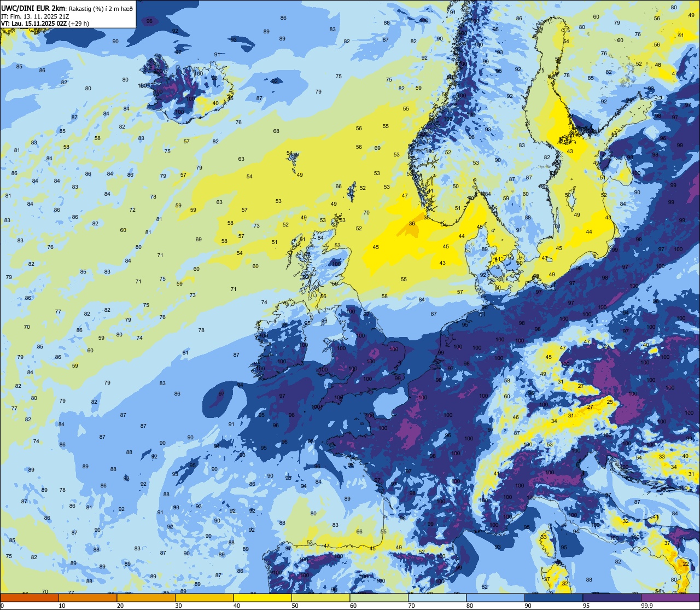Click the 'Rakastig (%) í 2 m hæð' label
The image size is (700, 610).
coord(101,8)
